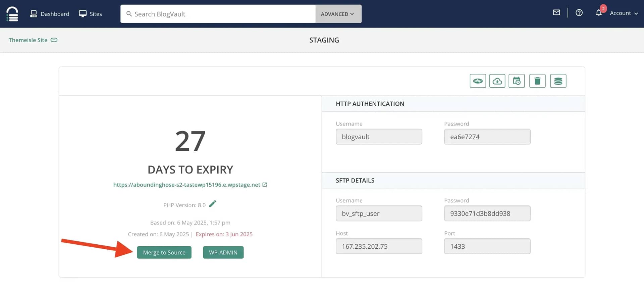Click the trash delete staging icon
Image resolution: width=644 pixels, height=300 pixels.
coord(537,81)
